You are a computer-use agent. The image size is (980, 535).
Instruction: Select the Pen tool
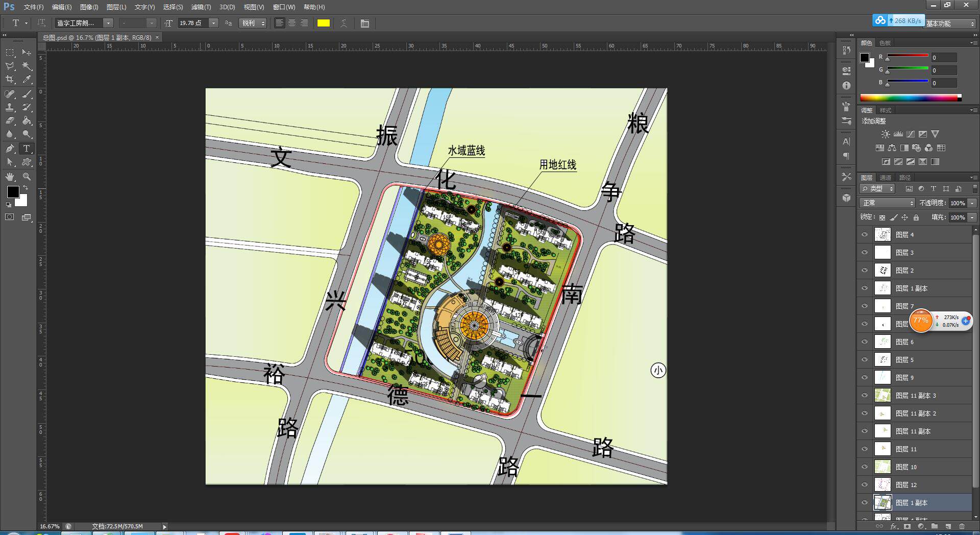pyautogui.click(x=10, y=149)
